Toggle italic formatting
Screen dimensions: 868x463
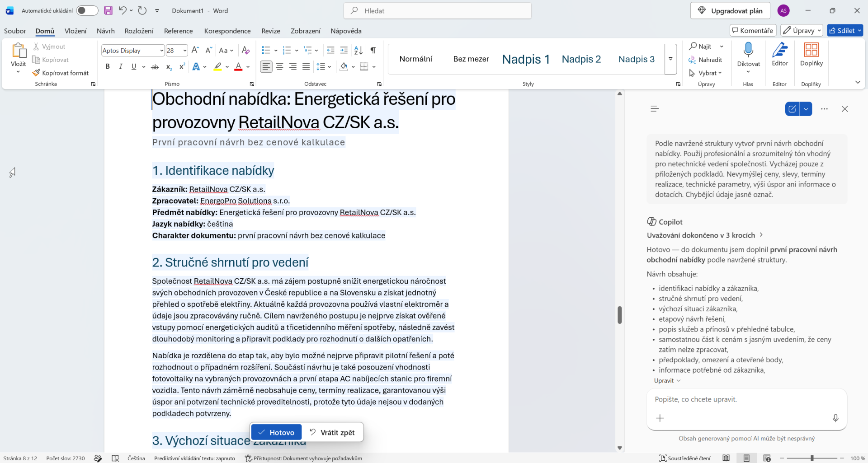(x=121, y=67)
